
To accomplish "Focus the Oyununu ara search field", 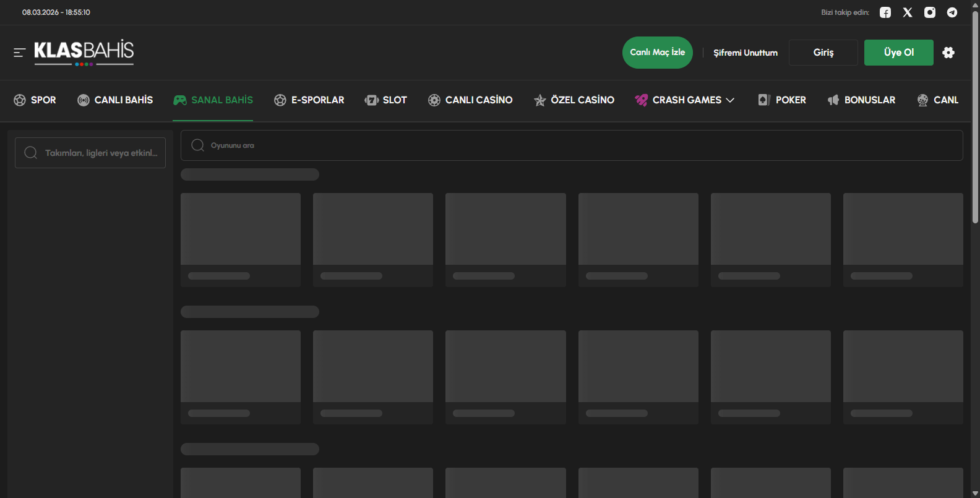I will 572,145.
